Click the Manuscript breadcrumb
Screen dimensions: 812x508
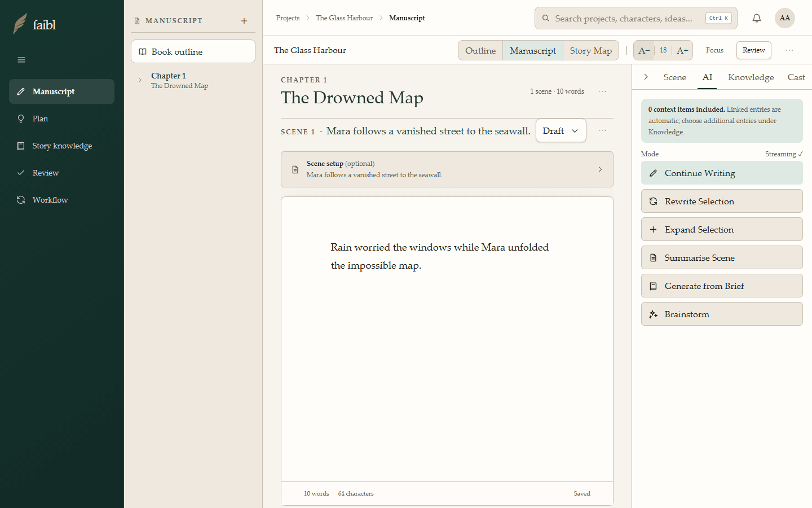pyautogui.click(x=407, y=18)
